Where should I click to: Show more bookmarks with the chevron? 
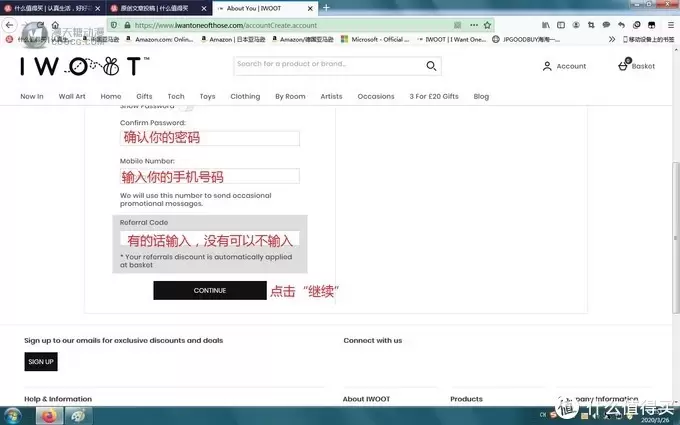(x=611, y=39)
